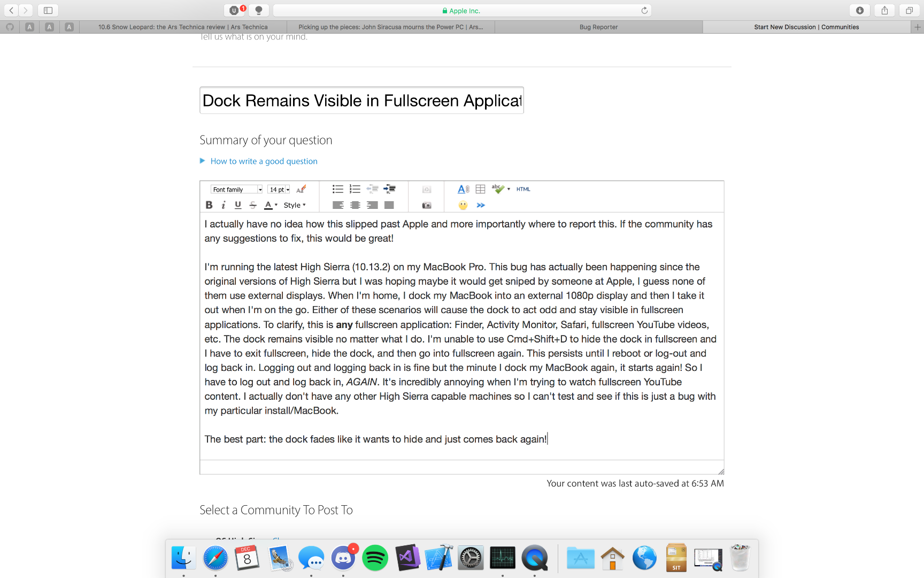
Task: Open Spotify from the Dock
Action: pyautogui.click(x=375, y=558)
